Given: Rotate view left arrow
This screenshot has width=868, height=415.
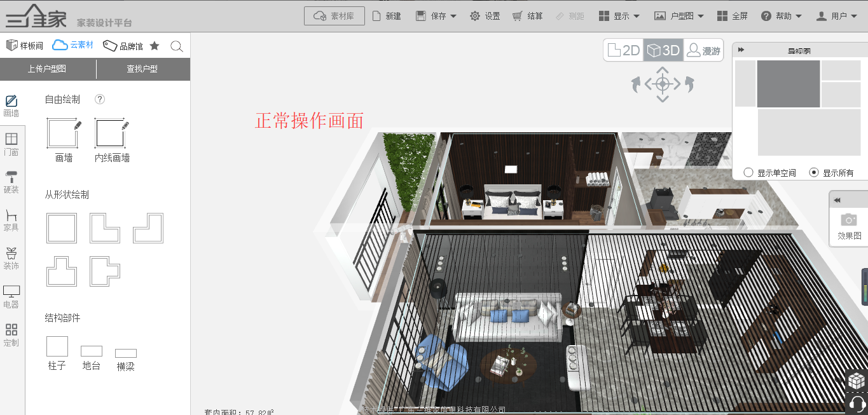Looking at the screenshot, I should [637, 84].
